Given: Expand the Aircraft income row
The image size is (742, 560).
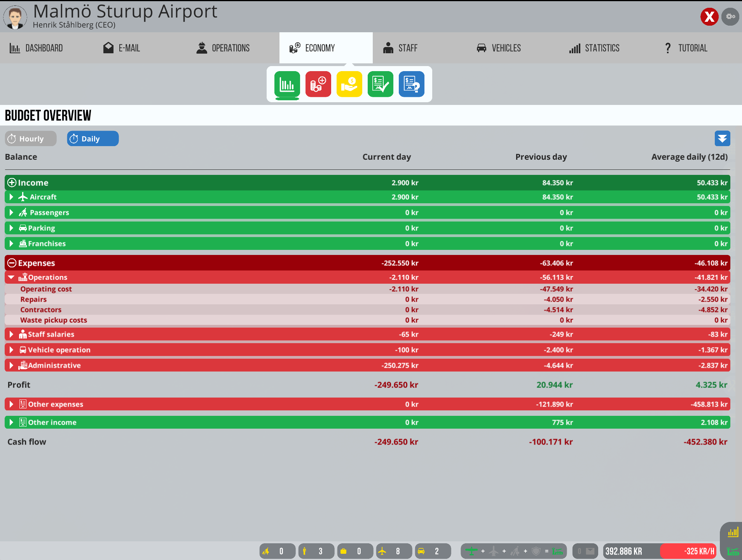Looking at the screenshot, I should tap(11, 197).
